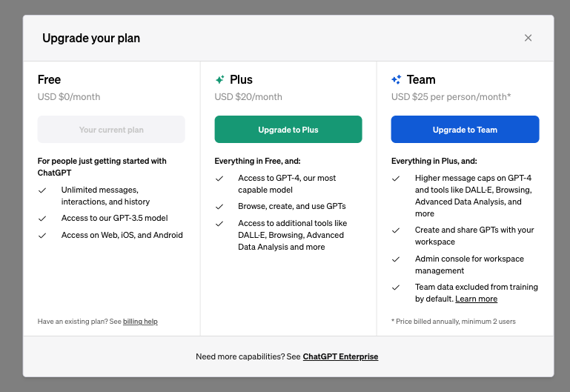Click checkmark beside Access to GPT-4 feature
The width and height of the screenshot is (570, 392).
pos(219,179)
